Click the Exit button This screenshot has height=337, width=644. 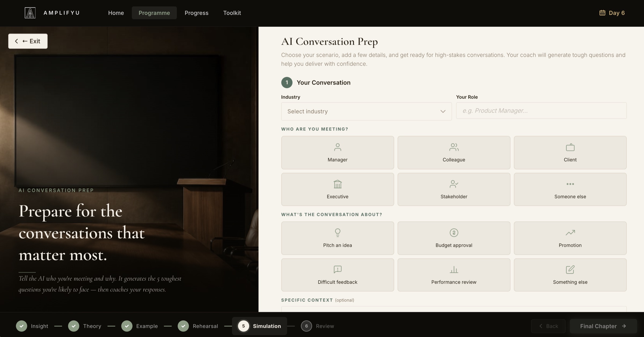[x=28, y=41]
